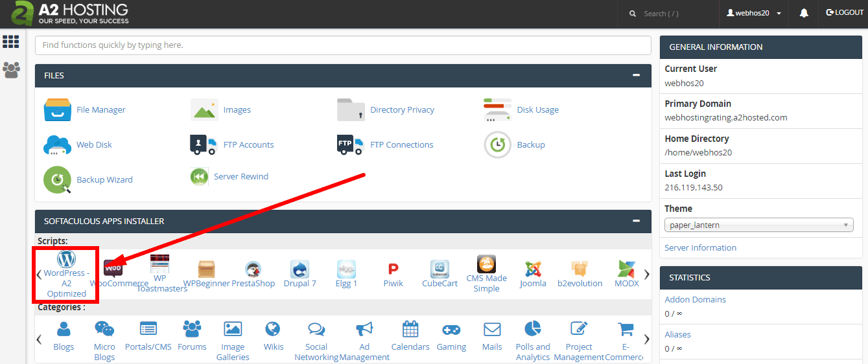Screen dimensions: 868x364
Task: Select Elgg 1 script icon
Action: point(346,269)
